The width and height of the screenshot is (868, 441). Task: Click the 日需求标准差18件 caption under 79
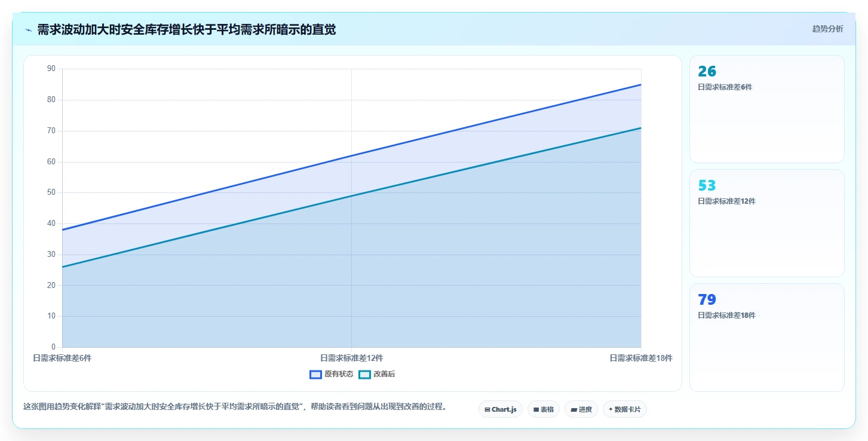point(726,316)
